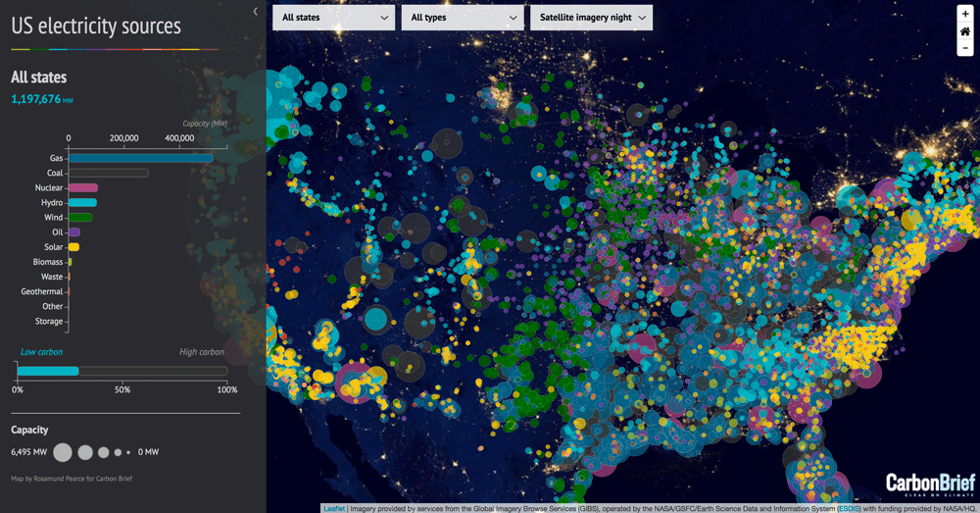Open the Satellite imagery night dropdown
This screenshot has width=980, height=513.
[x=591, y=18]
